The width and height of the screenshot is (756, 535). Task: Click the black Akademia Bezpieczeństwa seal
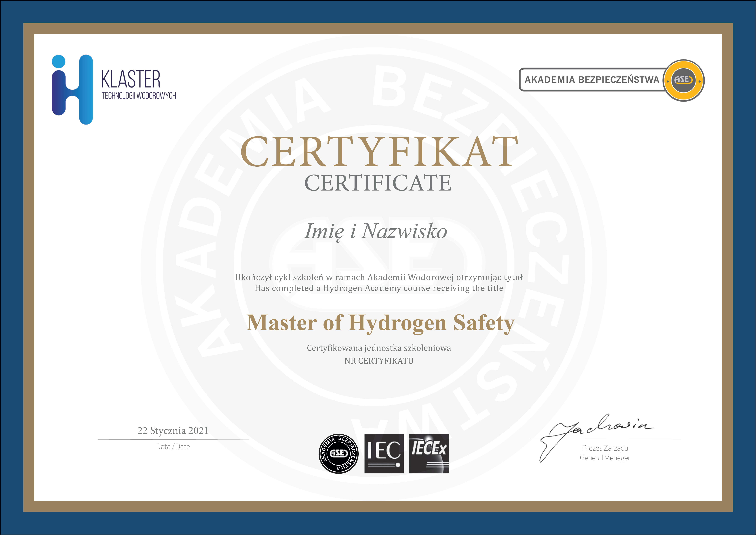(339, 454)
